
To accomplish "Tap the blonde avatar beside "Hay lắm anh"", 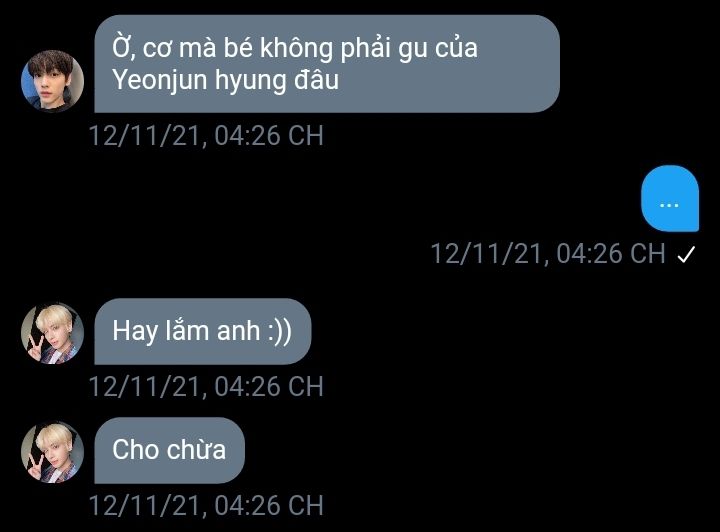I will (52, 333).
